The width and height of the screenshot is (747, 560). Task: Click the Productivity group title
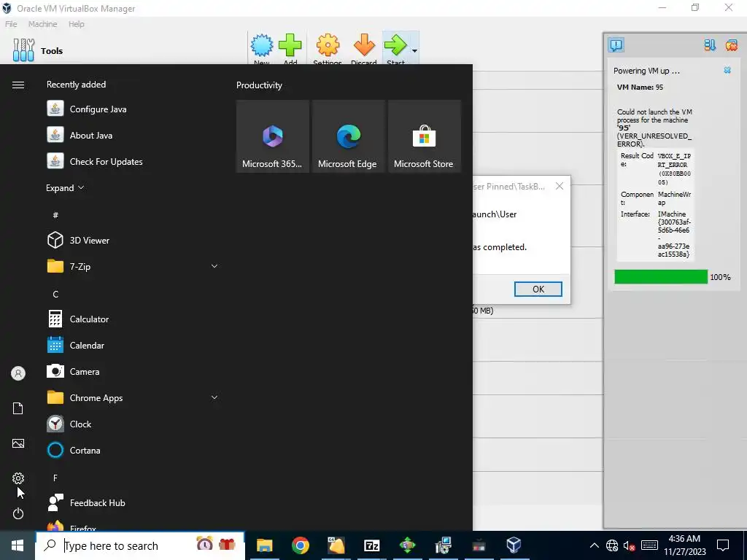[x=259, y=85]
